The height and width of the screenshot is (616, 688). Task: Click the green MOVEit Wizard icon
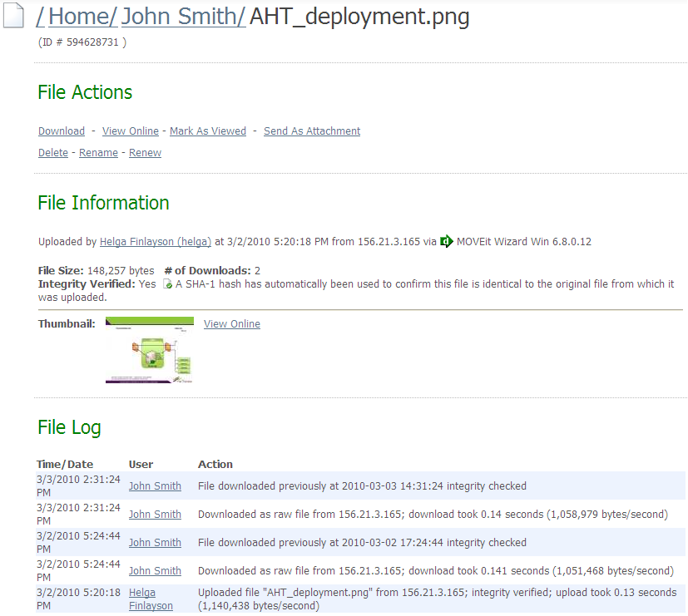[447, 241]
